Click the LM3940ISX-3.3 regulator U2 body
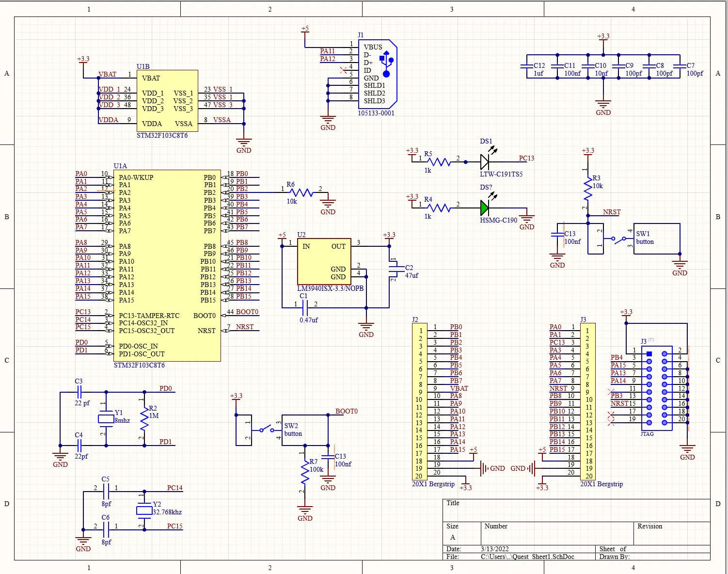The height and width of the screenshot is (574, 728). tap(324, 262)
